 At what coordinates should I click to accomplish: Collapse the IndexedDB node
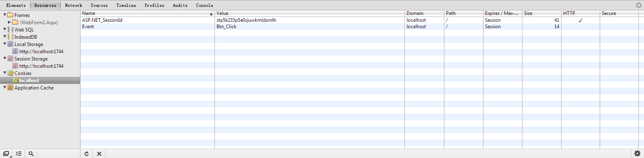[5, 37]
